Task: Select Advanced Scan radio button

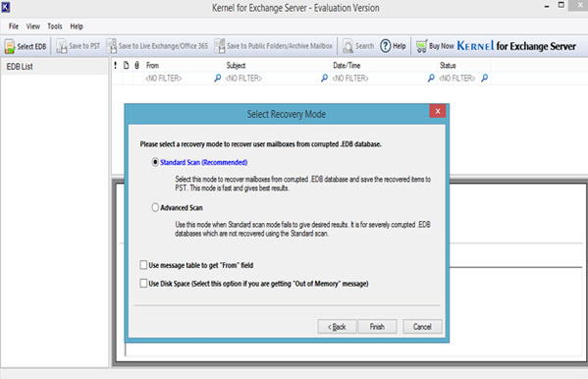Action: pos(155,207)
